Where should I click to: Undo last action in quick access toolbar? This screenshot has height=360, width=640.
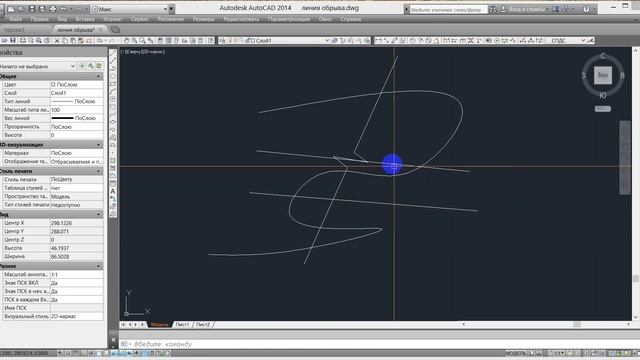click(63, 9)
